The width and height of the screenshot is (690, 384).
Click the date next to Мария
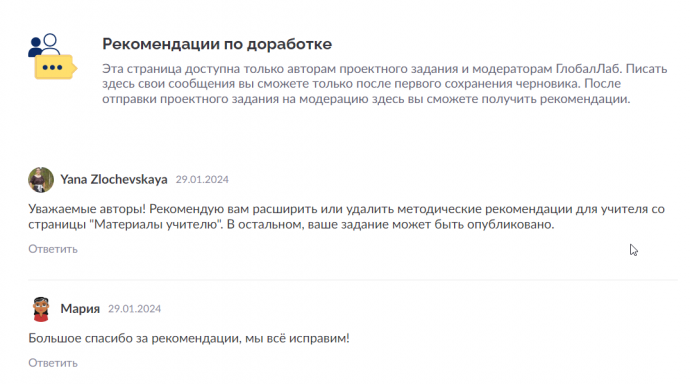click(x=135, y=309)
